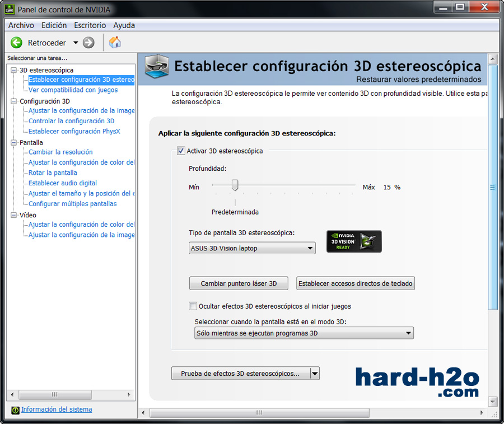
Task: Click the main panel horizontal scrollbar thumb
Action: point(259,413)
